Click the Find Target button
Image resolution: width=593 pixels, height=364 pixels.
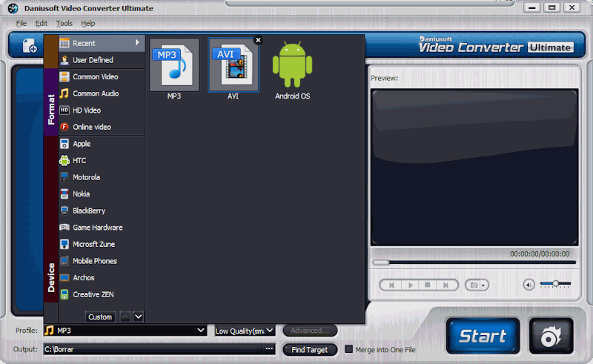pos(310,350)
